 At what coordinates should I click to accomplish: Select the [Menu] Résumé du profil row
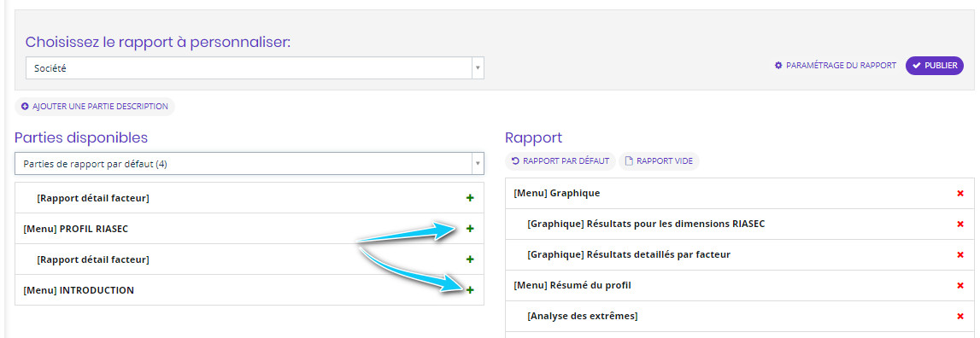pyautogui.click(x=739, y=286)
